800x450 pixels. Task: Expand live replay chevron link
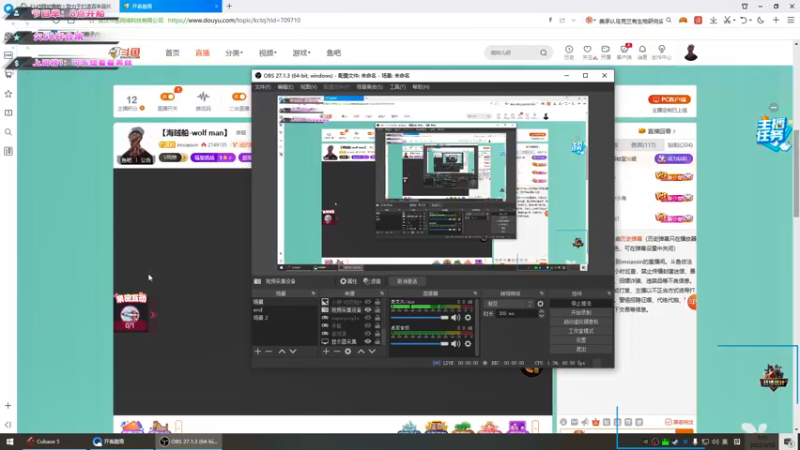pyautogui.click(x=674, y=131)
